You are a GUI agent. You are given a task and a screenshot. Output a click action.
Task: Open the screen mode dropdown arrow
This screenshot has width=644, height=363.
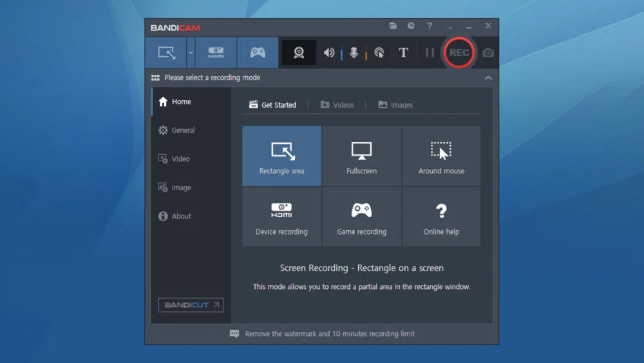tap(191, 53)
